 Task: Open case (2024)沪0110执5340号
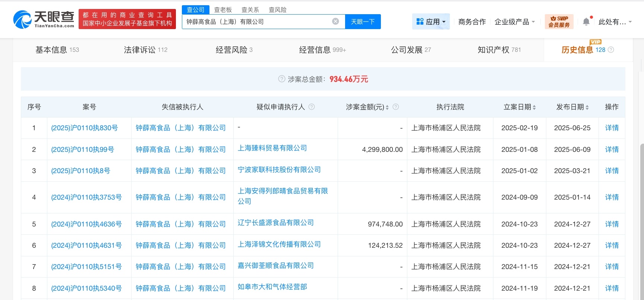[x=86, y=288]
